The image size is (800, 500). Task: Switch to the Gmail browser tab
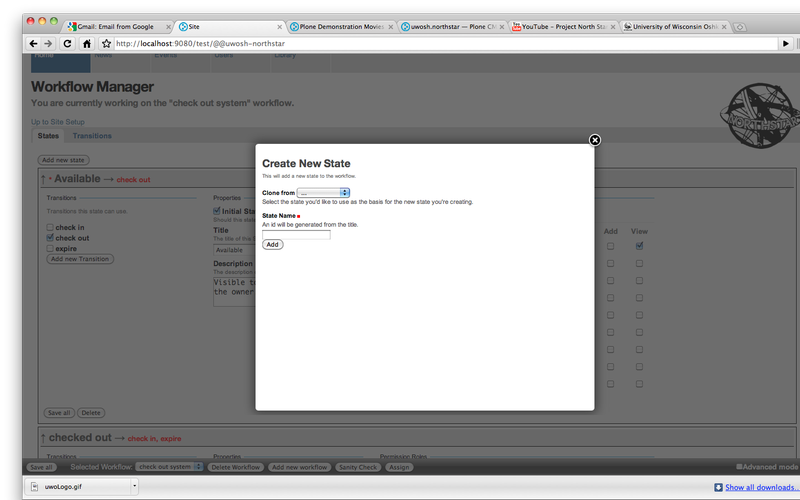coord(110,27)
